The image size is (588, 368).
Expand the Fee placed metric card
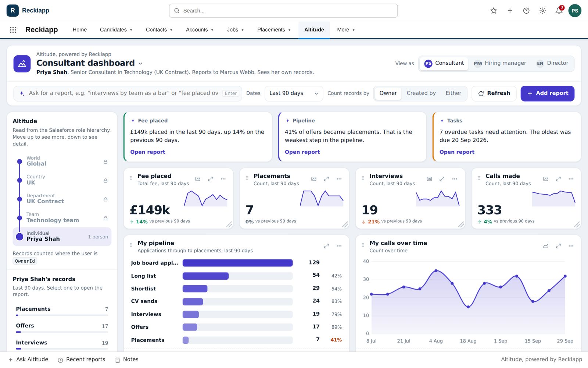tap(210, 179)
